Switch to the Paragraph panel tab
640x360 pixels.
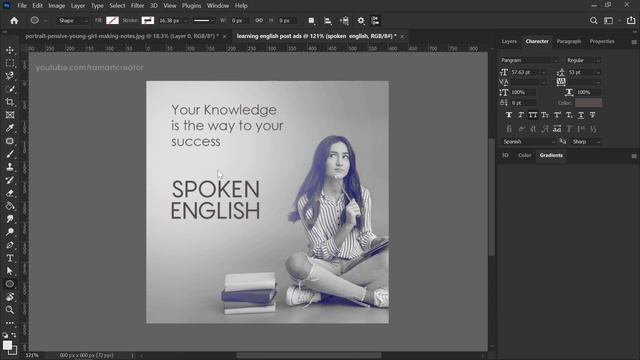point(569,41)
